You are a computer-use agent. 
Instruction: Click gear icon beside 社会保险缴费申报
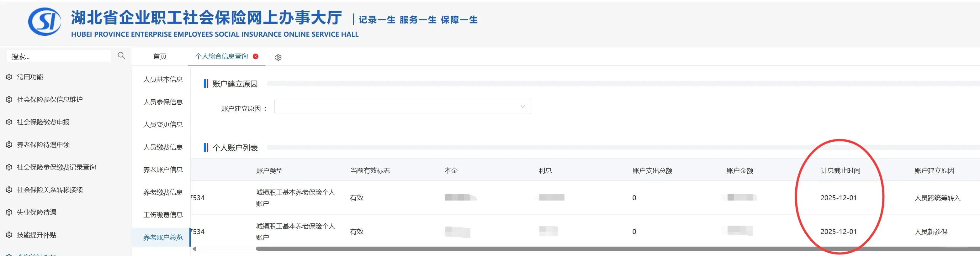coord(9,123)
